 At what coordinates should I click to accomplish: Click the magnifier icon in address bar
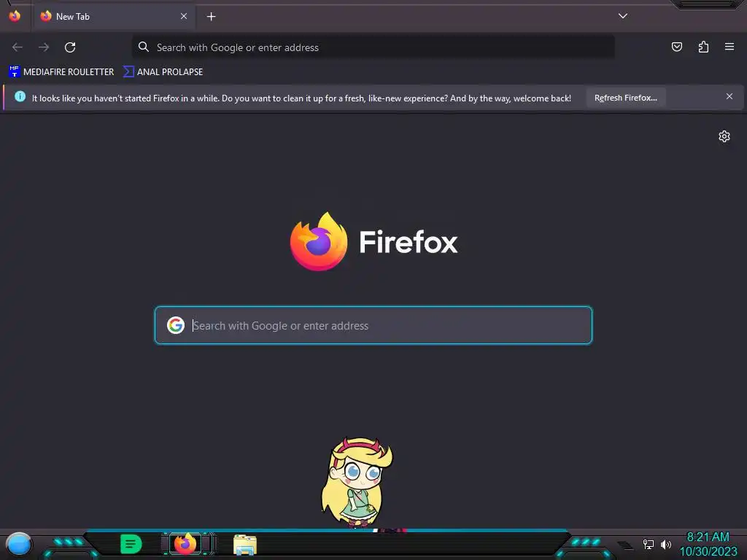pyautogui.click(x=143, y=47)
